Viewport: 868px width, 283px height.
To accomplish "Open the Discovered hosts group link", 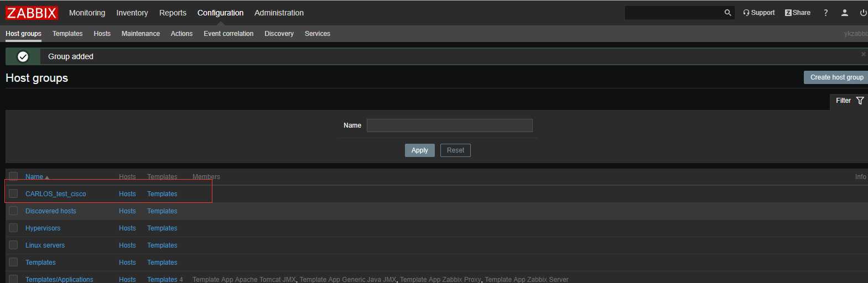I will point(51,211).
